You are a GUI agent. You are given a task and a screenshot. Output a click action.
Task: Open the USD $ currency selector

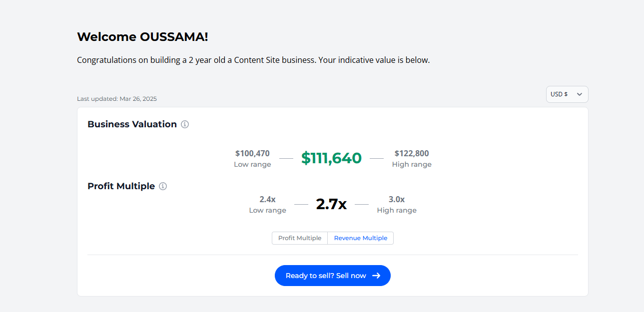(x=567, y=94)
